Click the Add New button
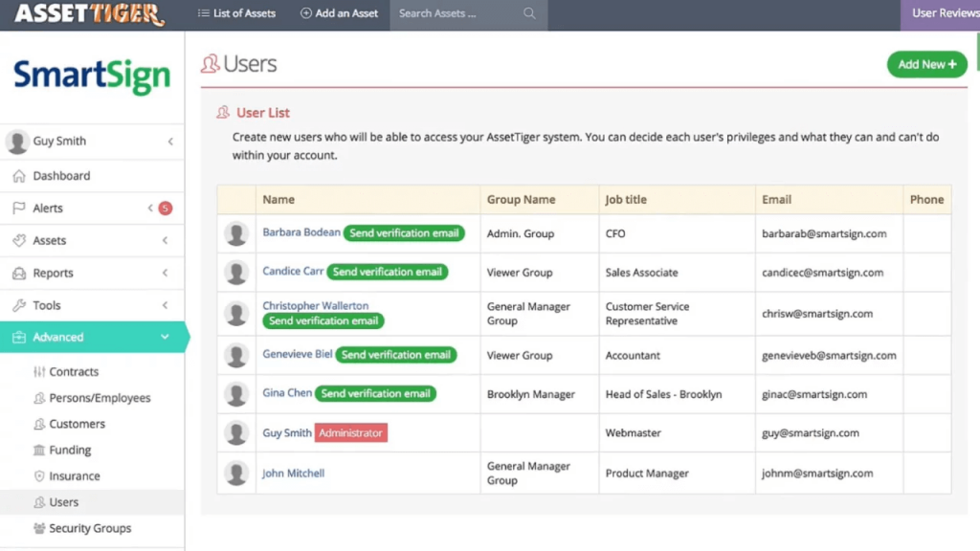This screenshot has width=980, height=551. (x=925, y=64)
